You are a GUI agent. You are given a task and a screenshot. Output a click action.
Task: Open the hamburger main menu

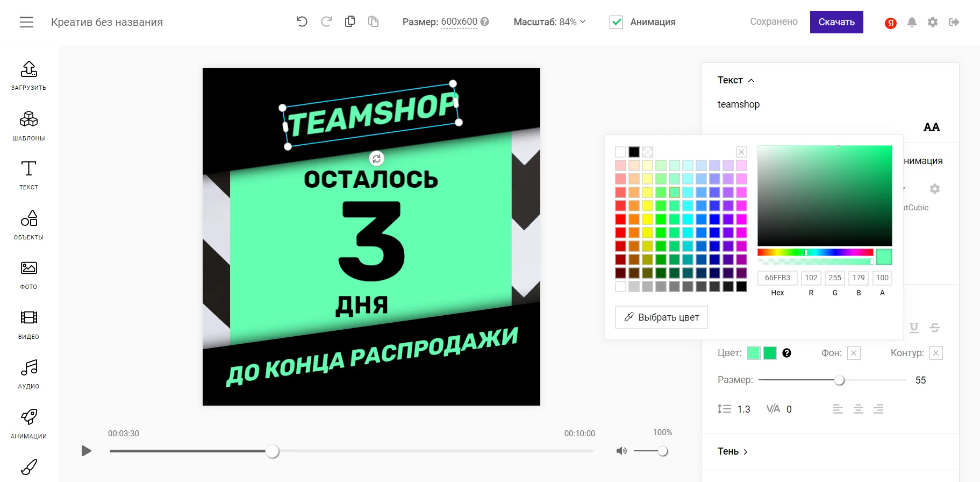(x=26, y=22)
